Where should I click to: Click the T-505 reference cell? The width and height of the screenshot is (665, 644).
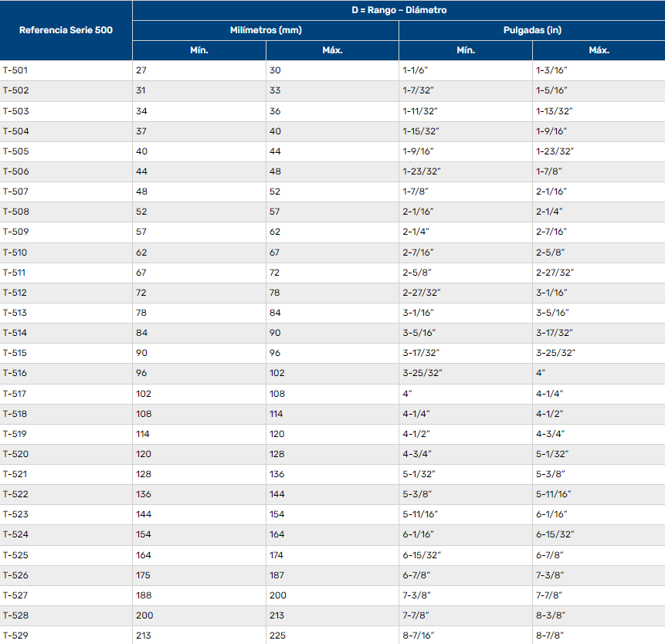click(15, 151)
